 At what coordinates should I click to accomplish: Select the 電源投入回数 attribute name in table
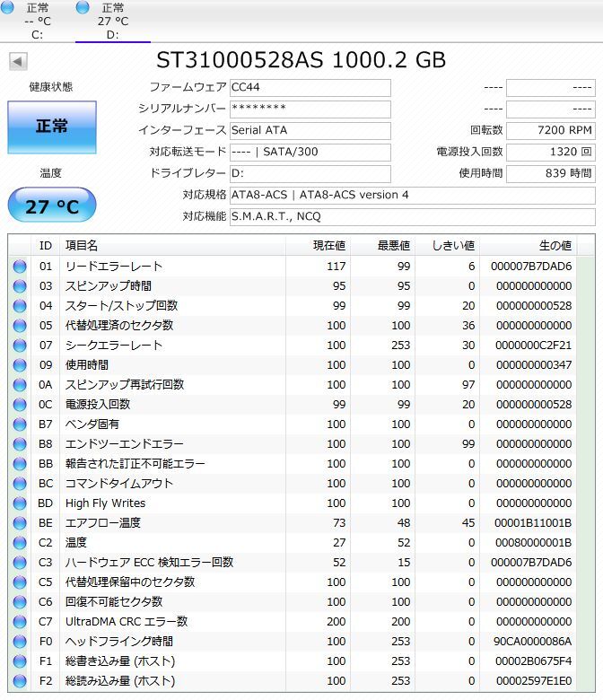tap(98, 405)
